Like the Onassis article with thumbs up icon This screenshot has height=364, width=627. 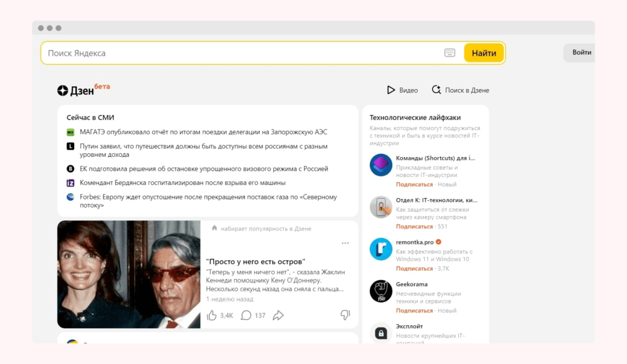(x=211, y=315)
